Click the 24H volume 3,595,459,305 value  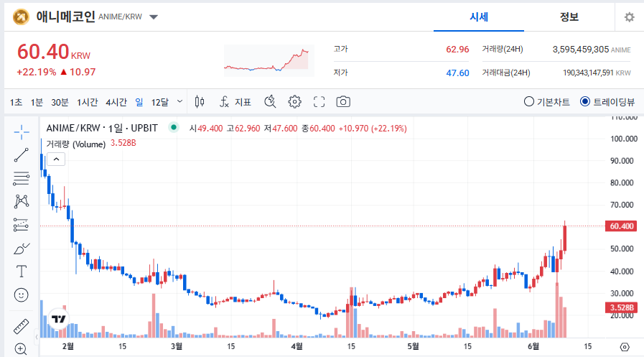tap(580, 50)
